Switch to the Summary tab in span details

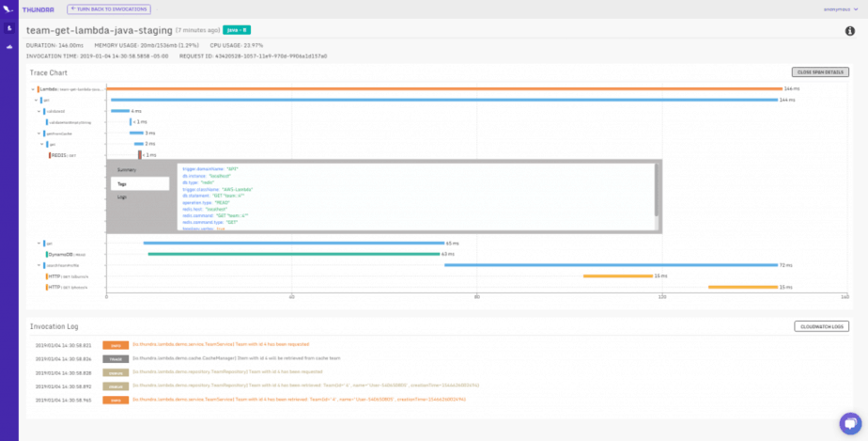click(127, 170)
